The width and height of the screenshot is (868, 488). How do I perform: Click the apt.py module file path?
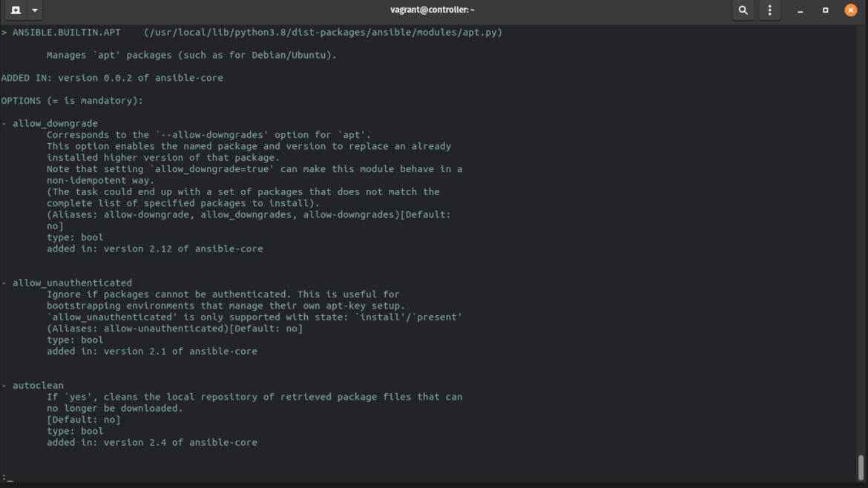point(323,33)
